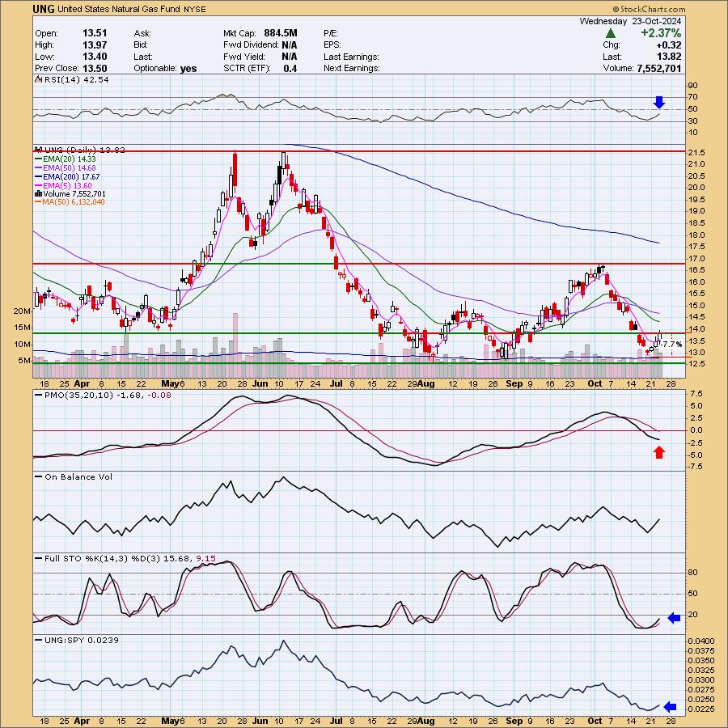728x728 pixels.
Task: Click the High price 13.97
Action: [x=95, y=45]
